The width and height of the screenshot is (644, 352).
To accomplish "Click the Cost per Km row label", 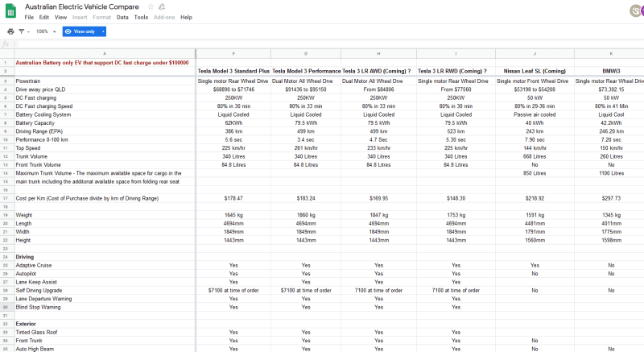I will pyautogui.click(x=87, y=198).
